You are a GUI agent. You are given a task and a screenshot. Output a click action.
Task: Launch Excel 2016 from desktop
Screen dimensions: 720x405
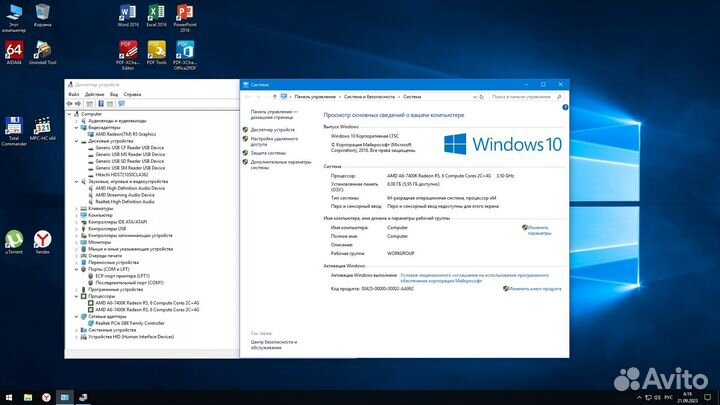[156, 16]
